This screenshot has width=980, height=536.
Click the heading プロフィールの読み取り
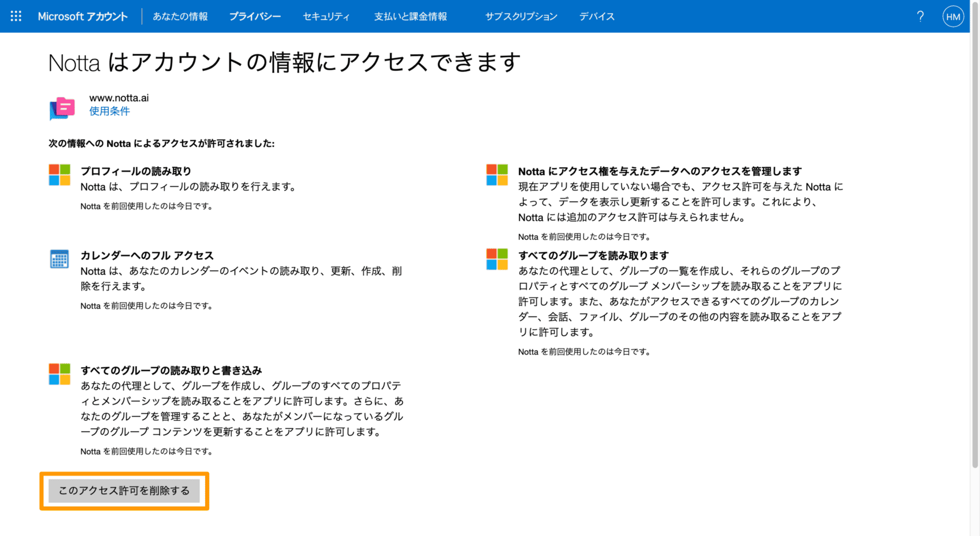pyautogui.click(x=136, y=171)
